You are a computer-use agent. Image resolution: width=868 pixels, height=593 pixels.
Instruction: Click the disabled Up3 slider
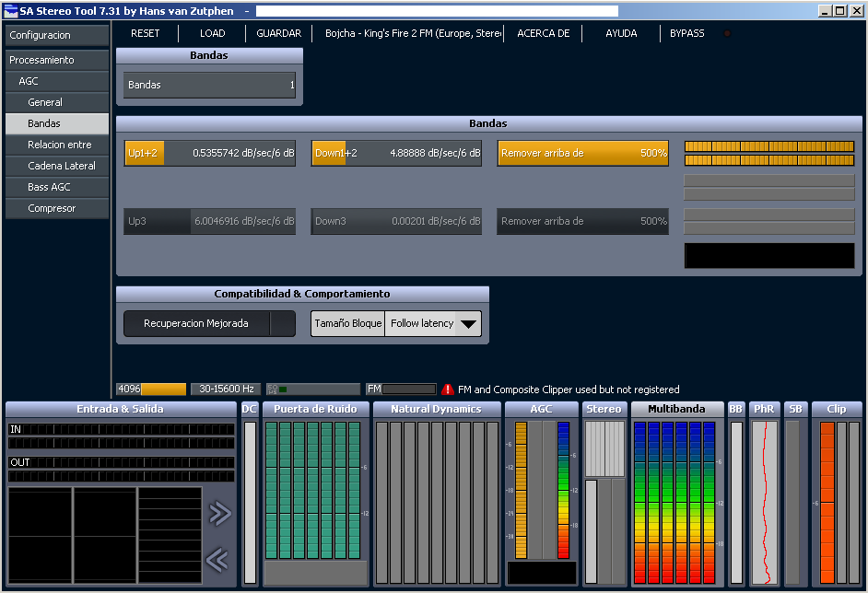tap(209, 221)
